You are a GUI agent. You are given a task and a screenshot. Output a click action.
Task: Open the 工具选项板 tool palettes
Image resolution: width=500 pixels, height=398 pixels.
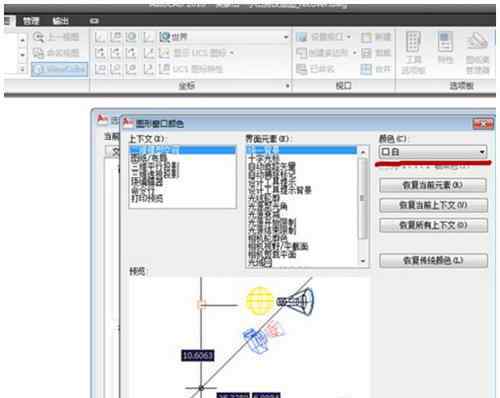[x=413, y=52]
